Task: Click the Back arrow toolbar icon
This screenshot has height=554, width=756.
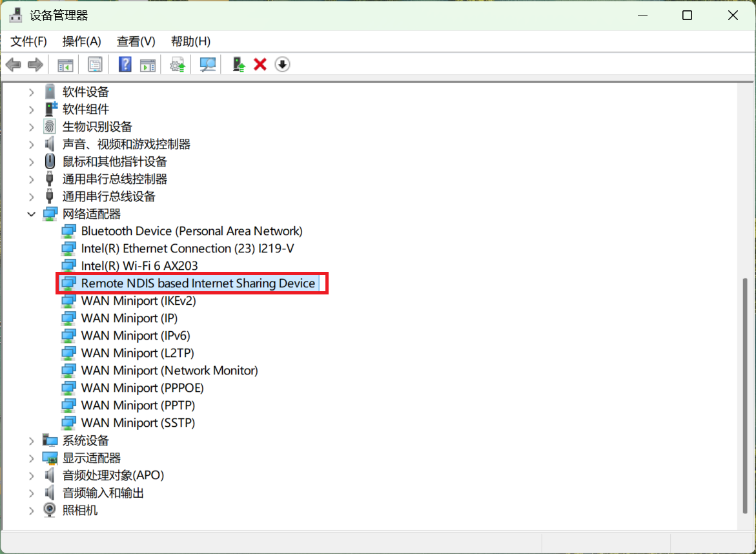Action: click(14, 65)
